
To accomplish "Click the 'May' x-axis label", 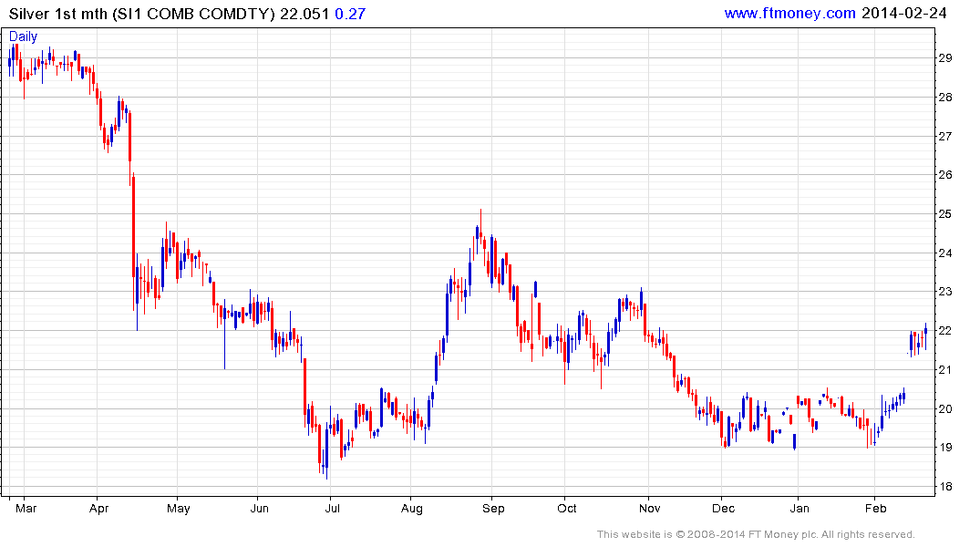I will pos(178,508).
